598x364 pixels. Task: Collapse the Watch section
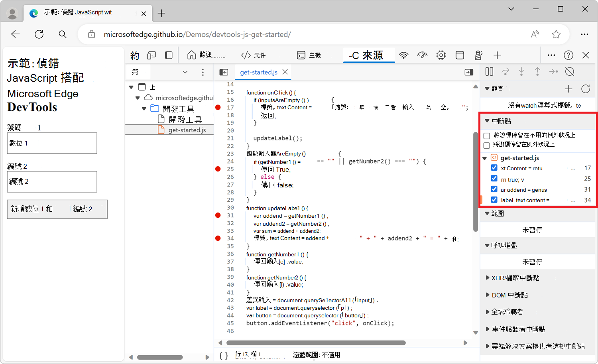487,89
